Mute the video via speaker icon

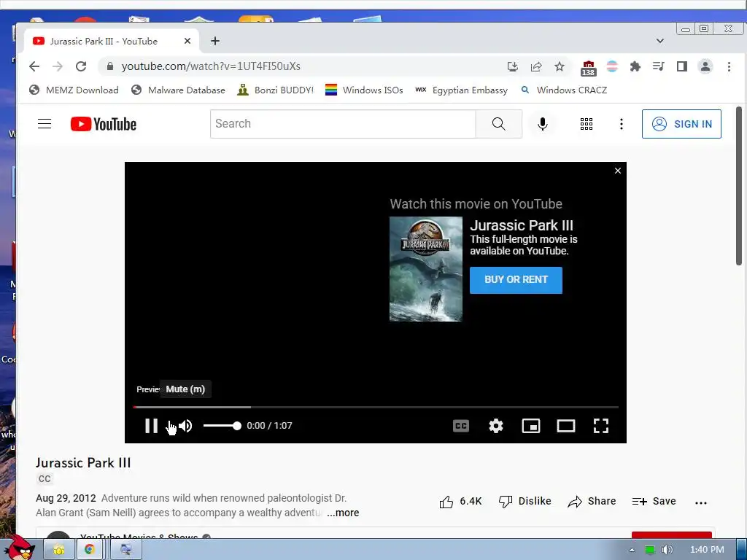click(x=185, y=426)
